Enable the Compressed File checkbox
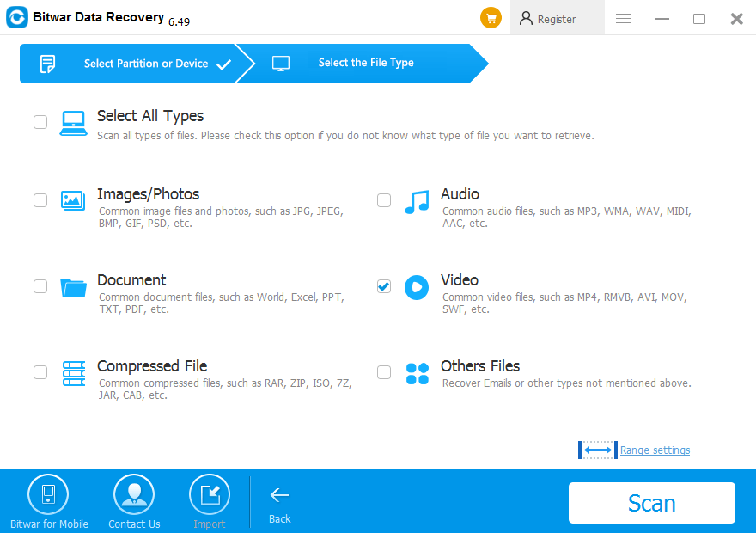Viewport: 756px width, 533px height. [x=40, y=372]
